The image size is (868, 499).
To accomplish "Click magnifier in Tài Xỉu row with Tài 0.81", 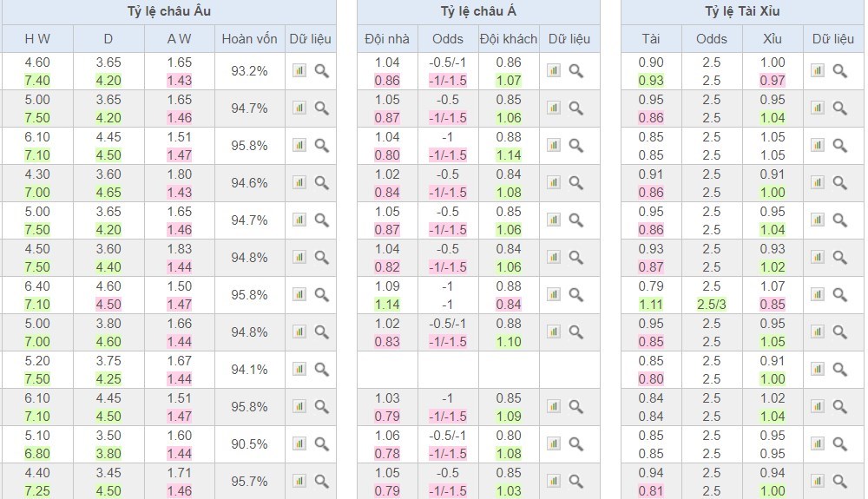I will 839,482.
